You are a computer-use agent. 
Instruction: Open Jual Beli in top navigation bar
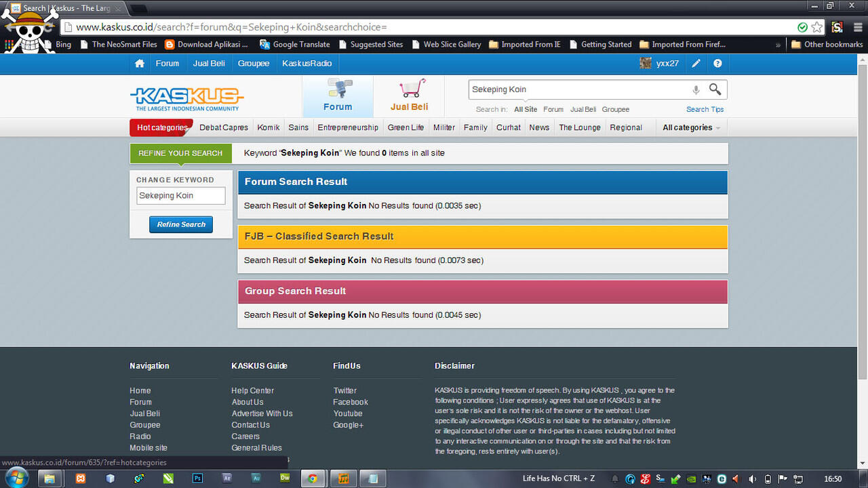tap(209, 63)
